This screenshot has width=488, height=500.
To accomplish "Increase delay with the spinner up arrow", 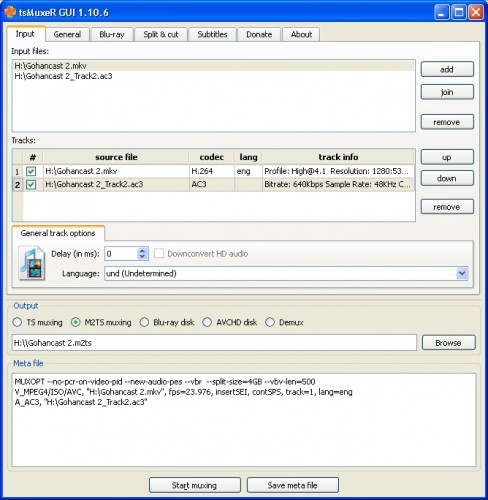I will pyautogui.click(x=142, y=251).
